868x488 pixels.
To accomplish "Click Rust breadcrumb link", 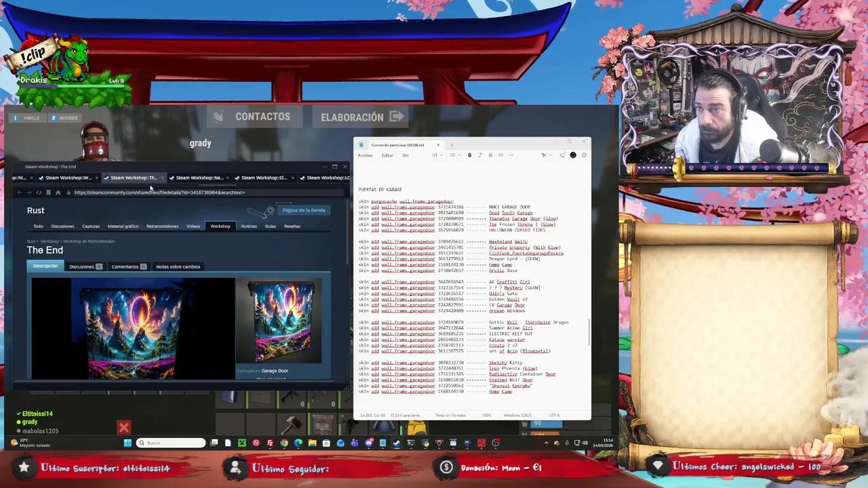I will [31, 241].
